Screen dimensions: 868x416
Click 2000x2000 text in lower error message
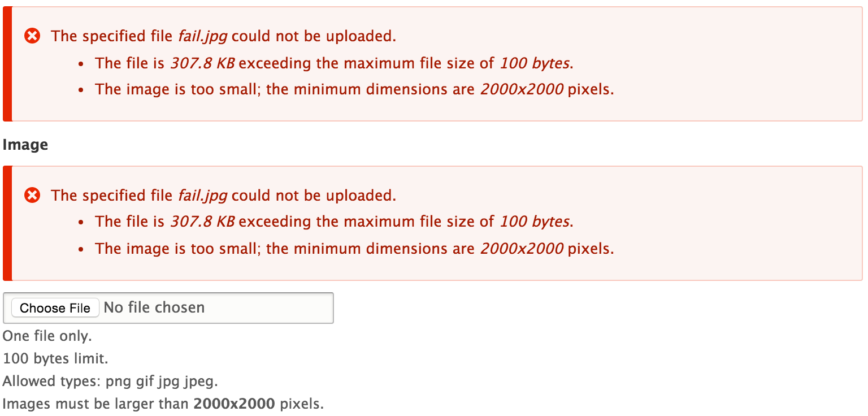[522, 249]
